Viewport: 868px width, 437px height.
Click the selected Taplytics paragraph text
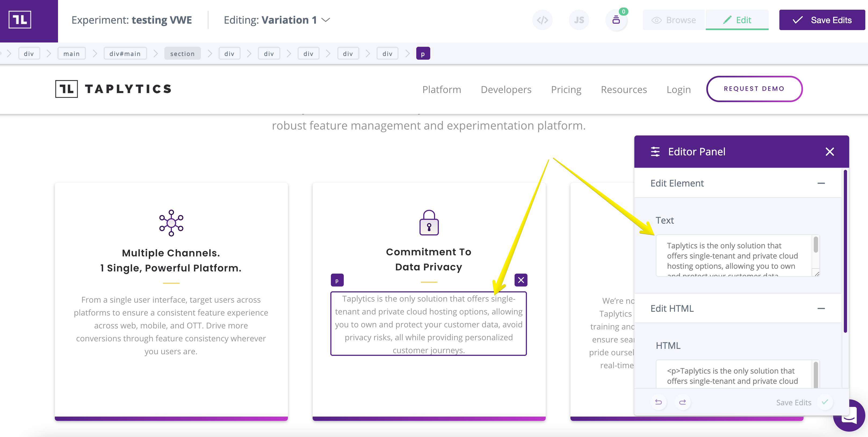(x=429, y=324)
